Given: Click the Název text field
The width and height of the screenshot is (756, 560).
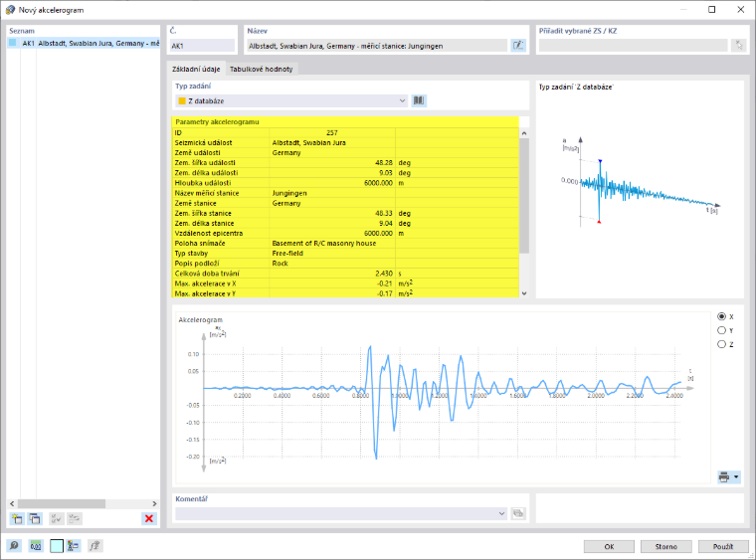Looking at the screenshot, I should pos(377,46).
